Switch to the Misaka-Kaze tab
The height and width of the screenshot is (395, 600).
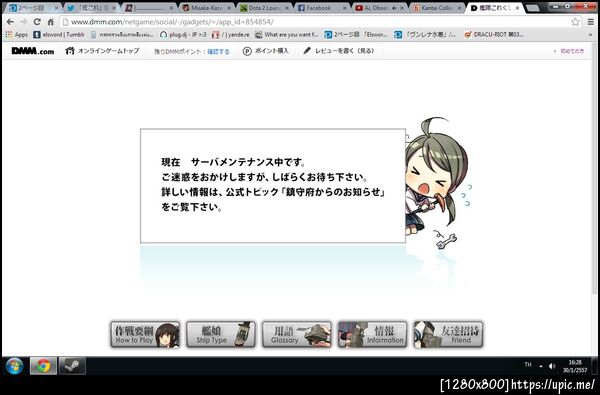pyautogui.click(x=207, y=8)
